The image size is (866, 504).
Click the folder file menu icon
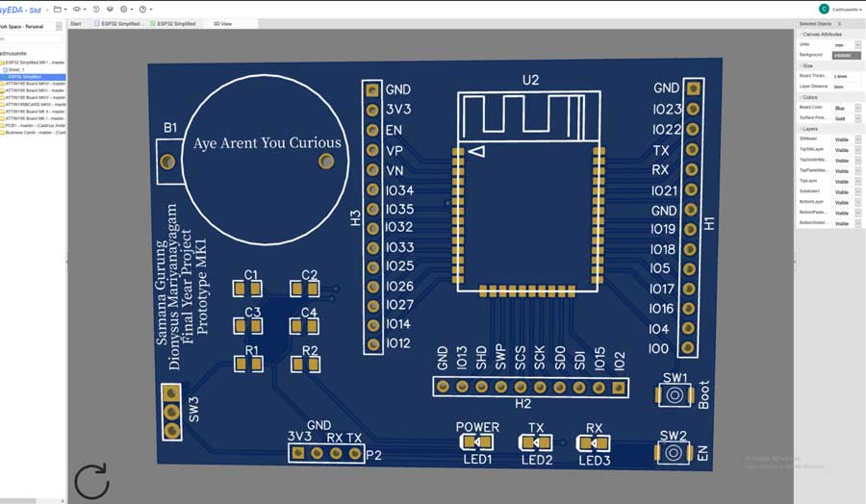58,9
